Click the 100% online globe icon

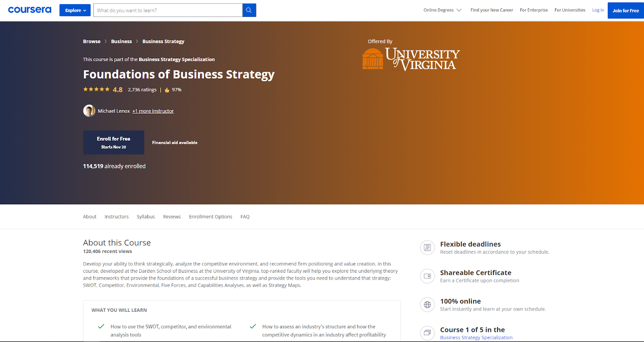coord(427,305)
